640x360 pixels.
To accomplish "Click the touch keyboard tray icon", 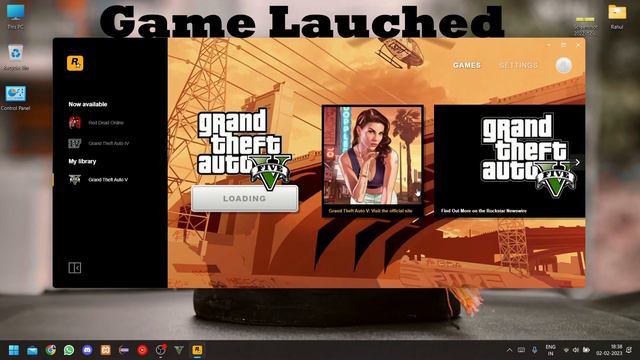I will click(521, 350).
